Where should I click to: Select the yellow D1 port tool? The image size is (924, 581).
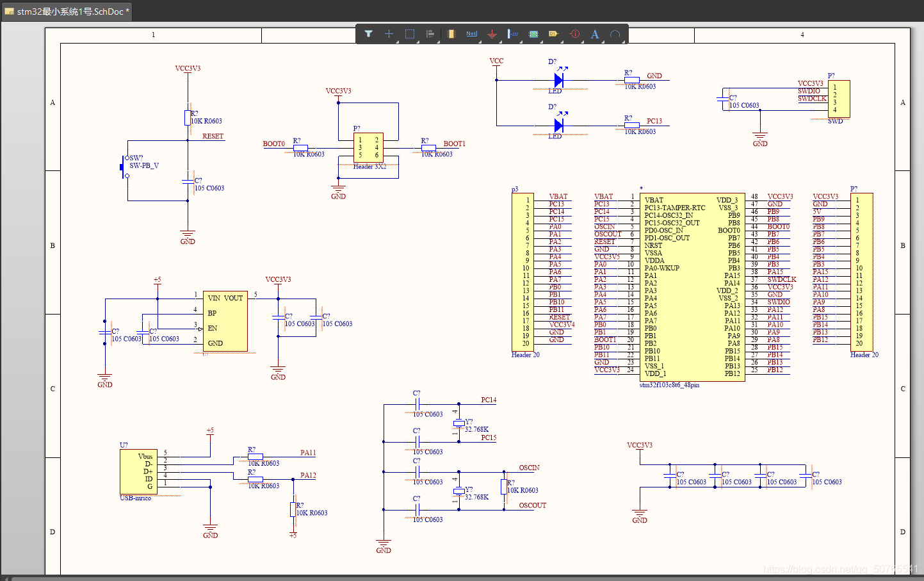click(554, 34)
